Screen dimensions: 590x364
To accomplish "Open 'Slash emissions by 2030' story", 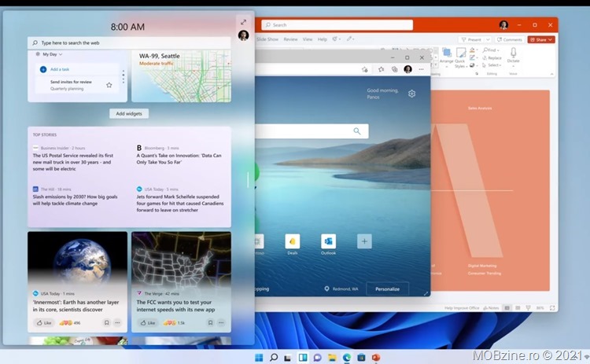I will tap(75, 200).
